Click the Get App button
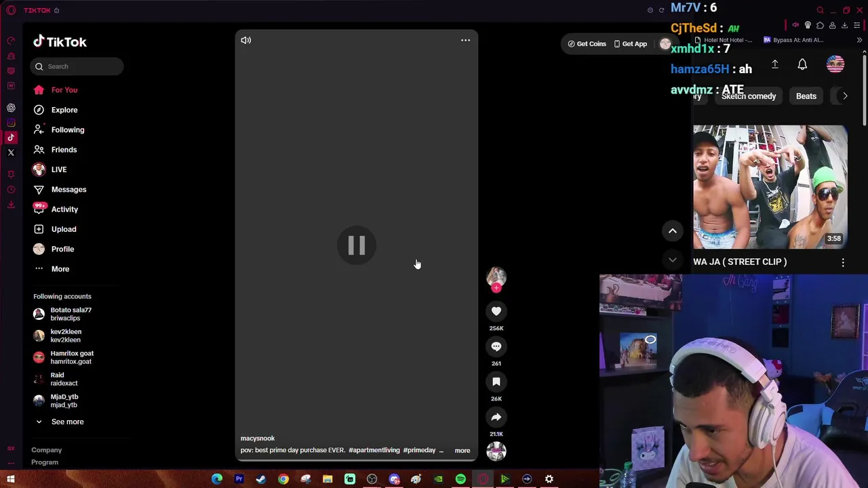This screenshot has height=488, width=868. click(x=631, y=44)
